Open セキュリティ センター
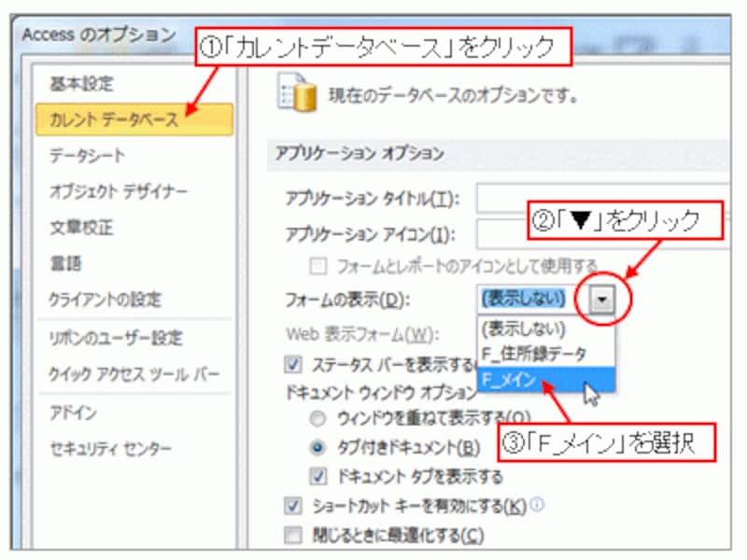Screen dimensions: 747x560 point(110,449)
